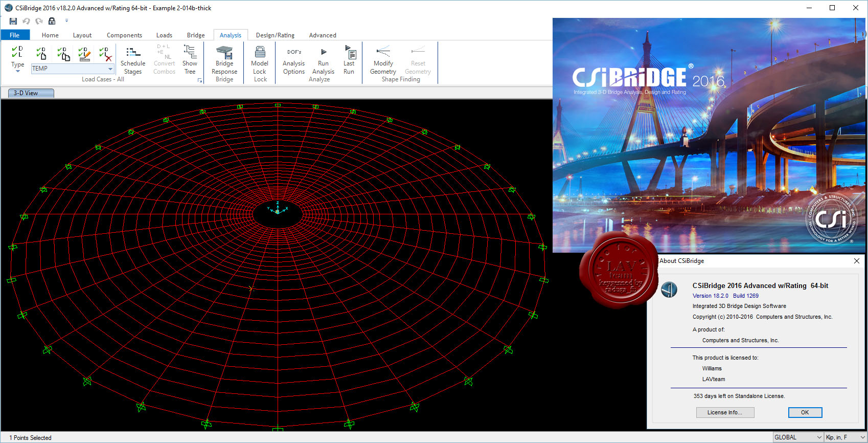868x443 pixels.
Task: Click 'Integrated 3D Bridge Design Software' text
Action: pyautogui.click(x=739, y=306)
